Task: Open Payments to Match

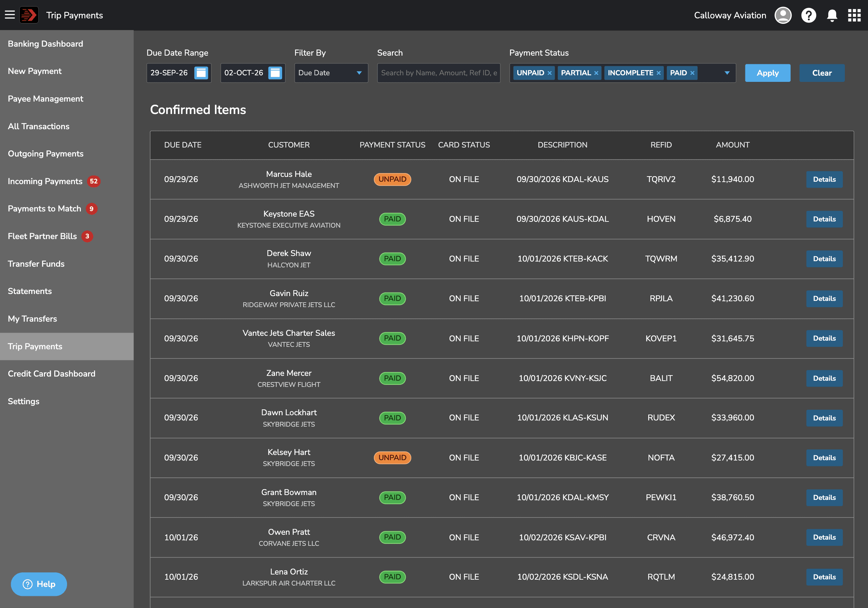Action: [x=67, y=209]
